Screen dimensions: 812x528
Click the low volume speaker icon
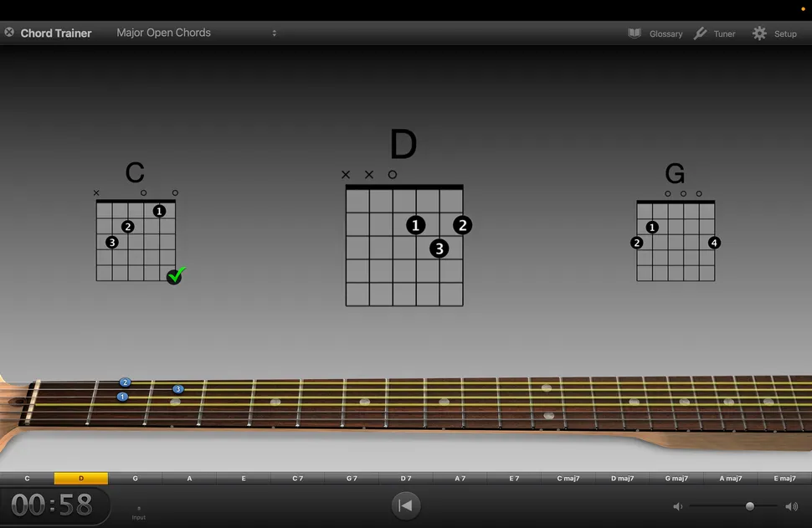pos(678,506)
